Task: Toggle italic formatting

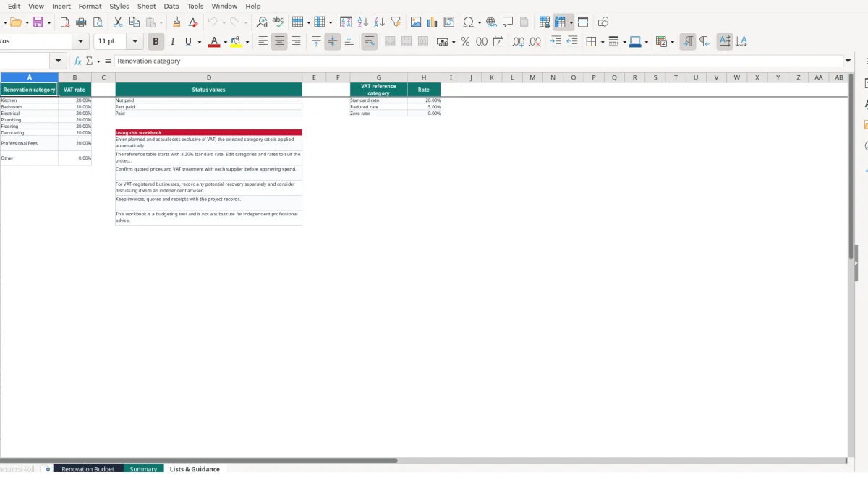Action: pyautogui.click(x=172, y=42)
